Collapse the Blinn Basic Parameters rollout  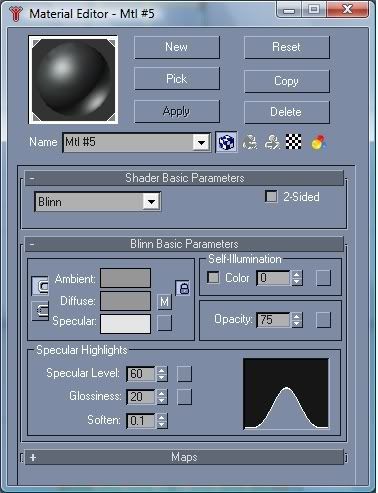[184, 244]
